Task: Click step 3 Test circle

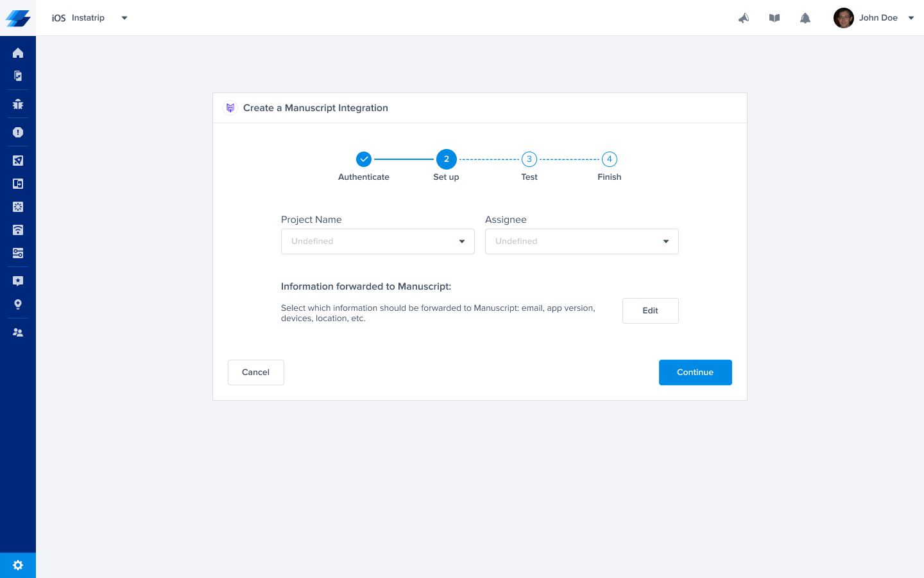Action: (x=529, y=159)
